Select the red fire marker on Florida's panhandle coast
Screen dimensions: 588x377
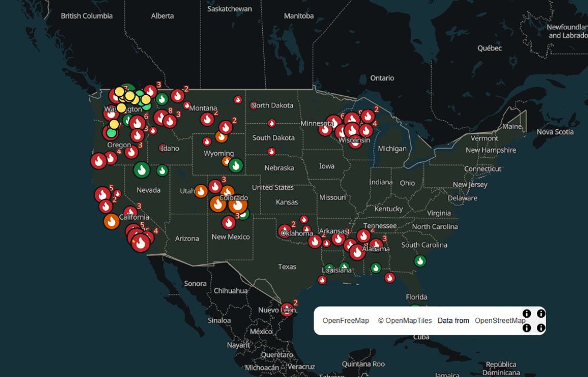click(390, 277)
